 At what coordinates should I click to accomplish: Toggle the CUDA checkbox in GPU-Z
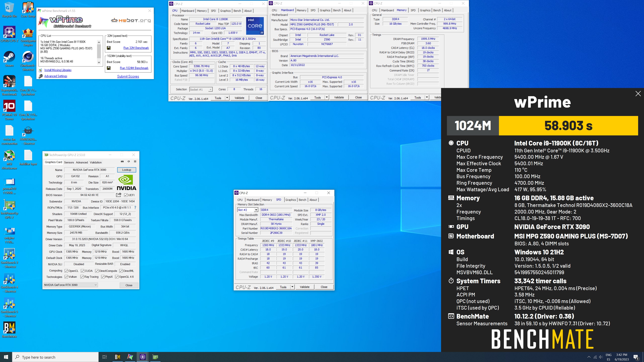83,271
